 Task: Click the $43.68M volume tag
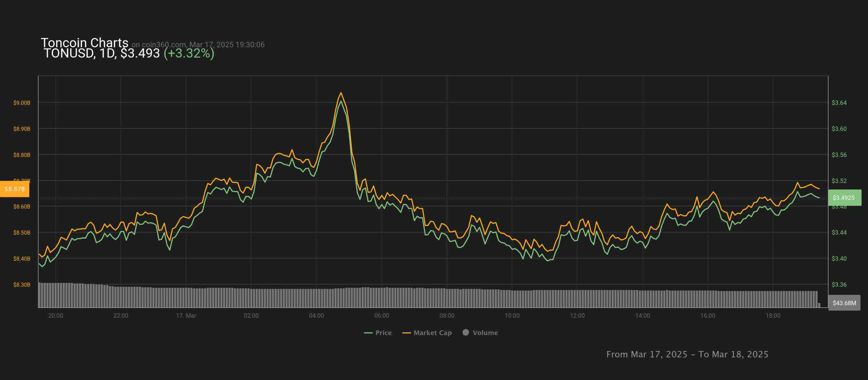point(844,303)
